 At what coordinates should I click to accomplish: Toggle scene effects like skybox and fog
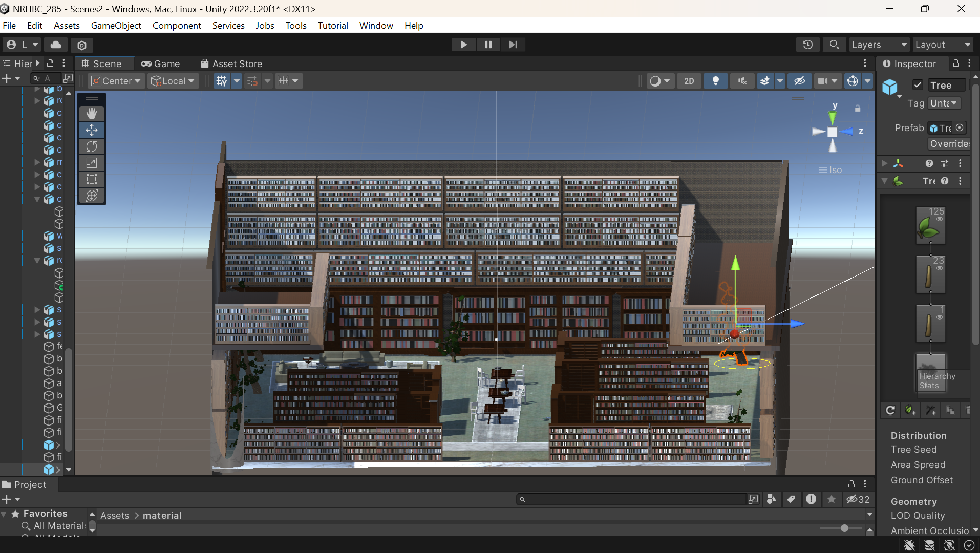[764, 81]
